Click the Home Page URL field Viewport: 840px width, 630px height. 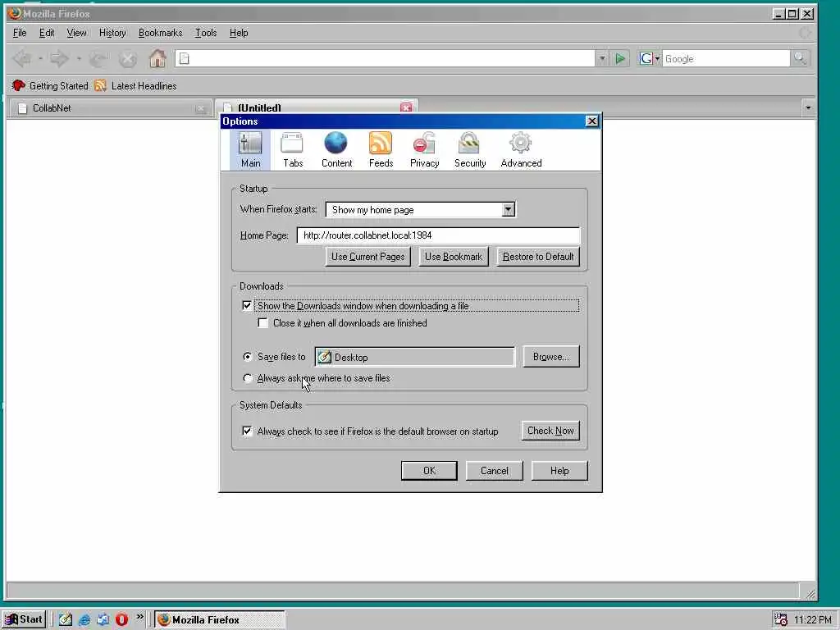coord(438,235)
